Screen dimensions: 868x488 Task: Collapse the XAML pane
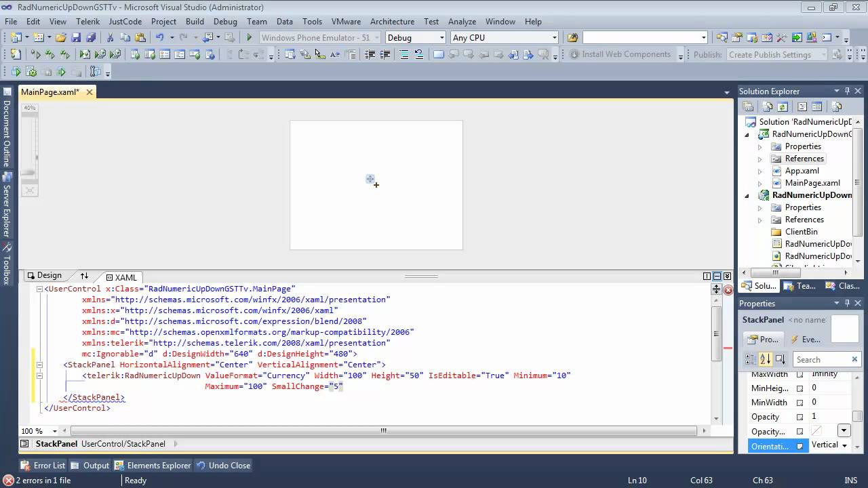(x=728, y=276)
